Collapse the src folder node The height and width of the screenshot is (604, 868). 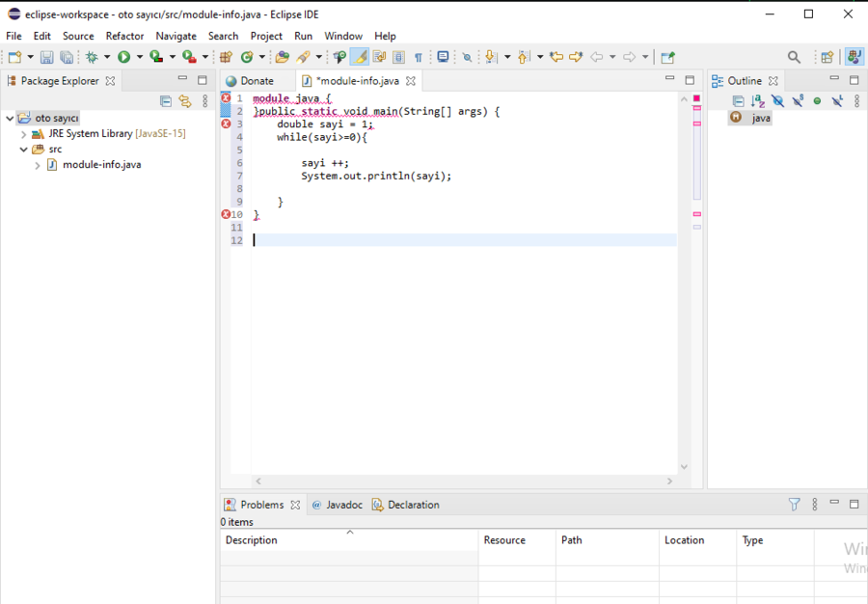click(23, 150)
